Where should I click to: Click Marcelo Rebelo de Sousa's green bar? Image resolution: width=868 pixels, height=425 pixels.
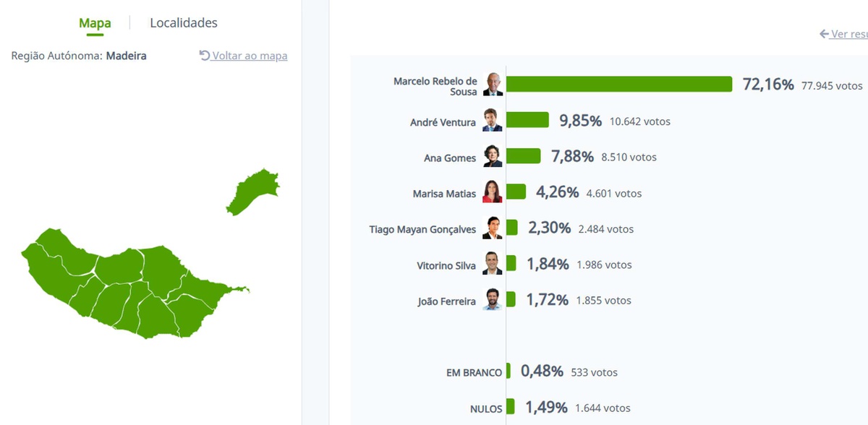(619, 85)
